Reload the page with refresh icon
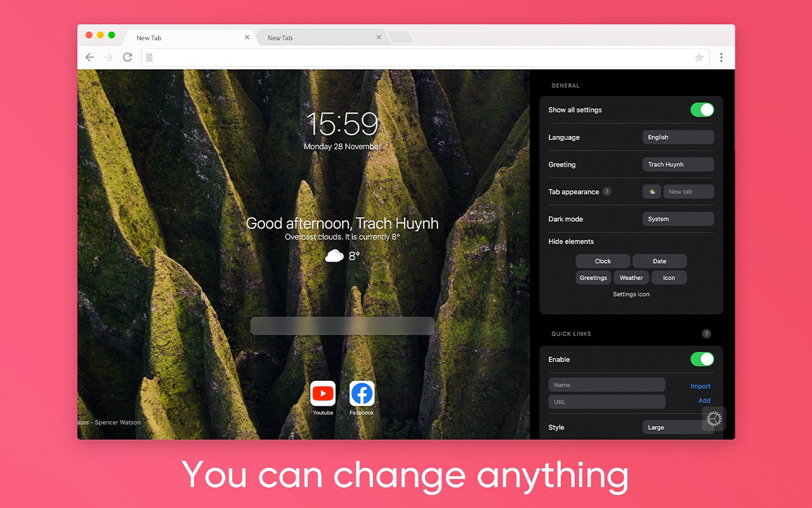 [128, 57]
